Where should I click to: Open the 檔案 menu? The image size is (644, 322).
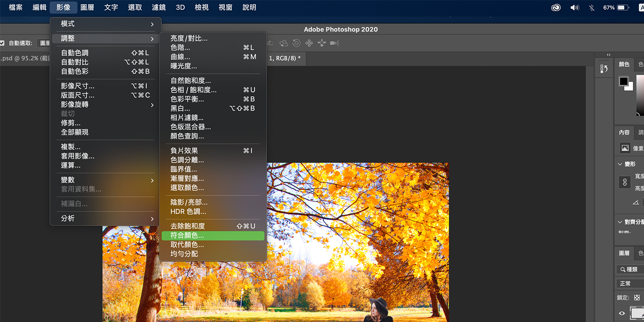[15, 7]
